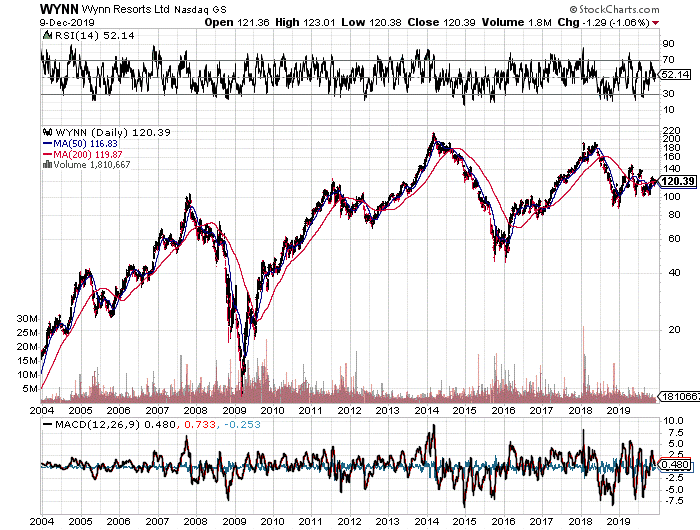Click the volume bars icon in legend

(47, 164)
